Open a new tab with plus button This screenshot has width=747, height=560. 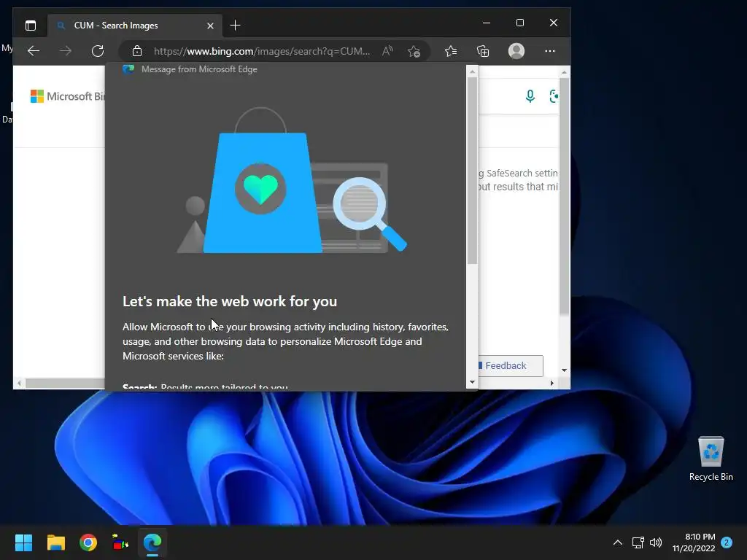coord(236,26)
